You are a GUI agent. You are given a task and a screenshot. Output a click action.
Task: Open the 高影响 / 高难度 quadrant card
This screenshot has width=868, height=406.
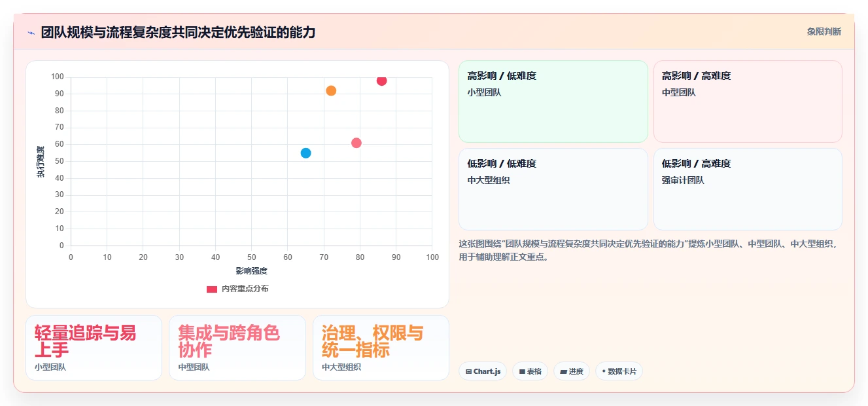[748, 101]
